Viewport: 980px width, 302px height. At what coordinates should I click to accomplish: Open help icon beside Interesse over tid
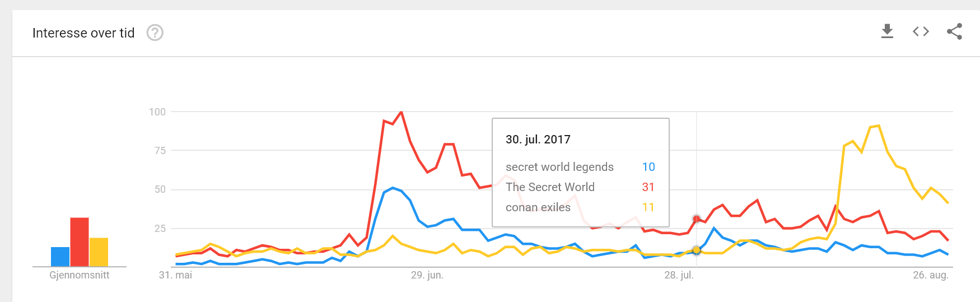pyautogui.click(x=155, y=33)
